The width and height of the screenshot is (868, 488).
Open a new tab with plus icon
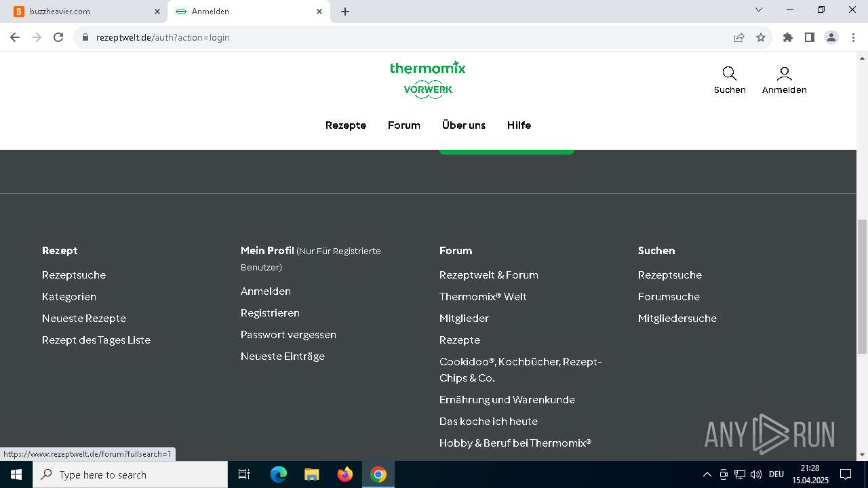pos(345,12)
